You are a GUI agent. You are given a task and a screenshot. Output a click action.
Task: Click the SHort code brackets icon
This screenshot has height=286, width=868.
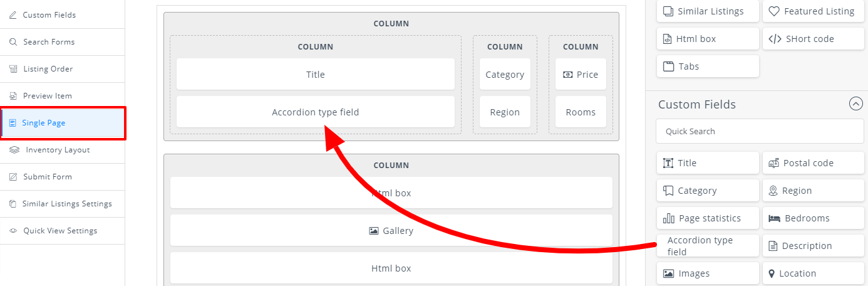pyautogui.click(x=774, y=39)
